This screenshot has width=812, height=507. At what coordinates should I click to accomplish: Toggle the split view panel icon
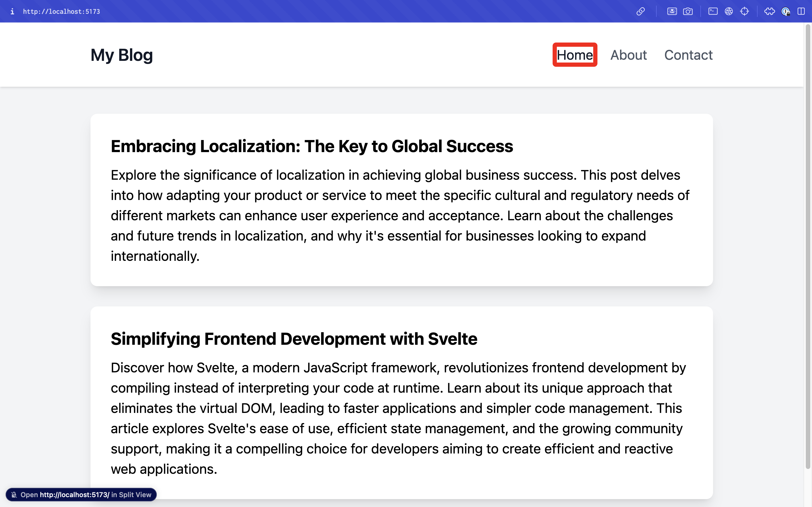[x=801, y=11]
